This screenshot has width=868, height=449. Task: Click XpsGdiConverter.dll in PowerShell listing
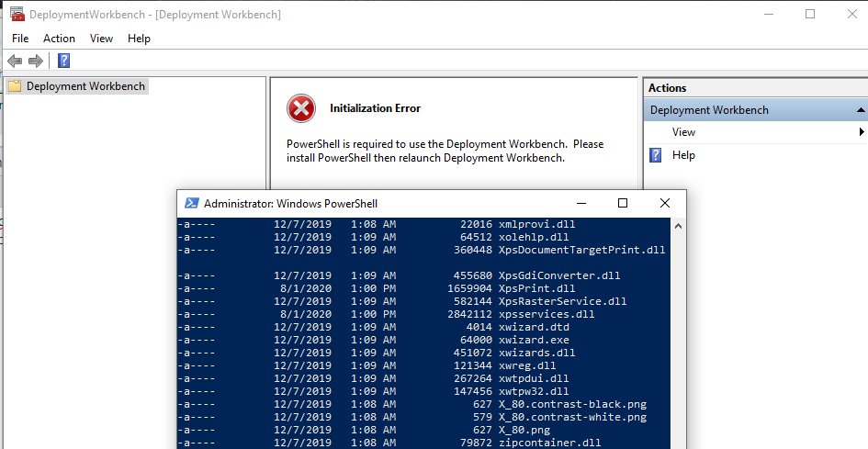(x=559, y=275)
